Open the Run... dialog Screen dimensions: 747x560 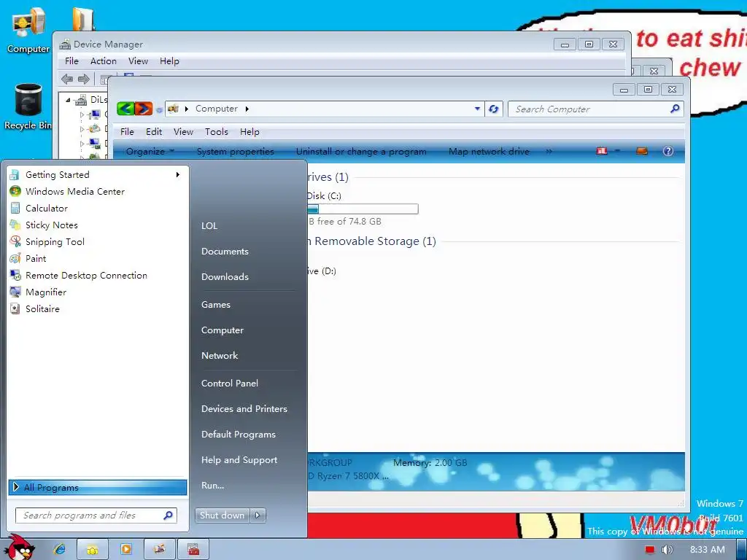(x=212, y=485)
